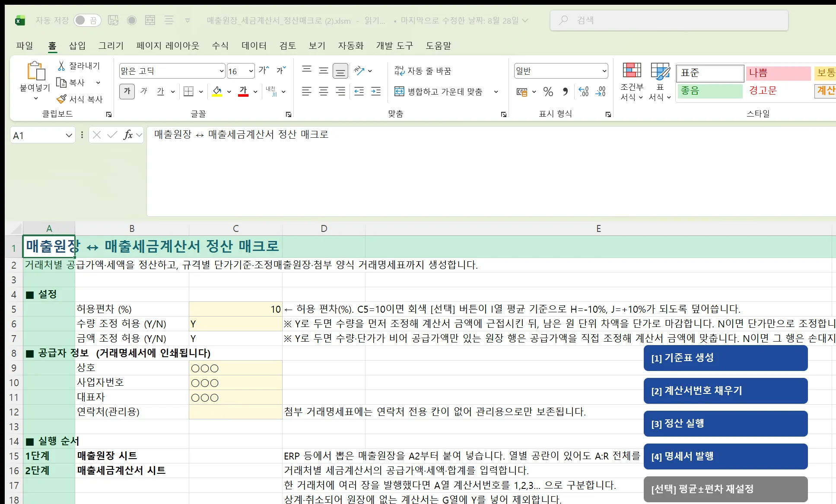Open the font name combo box
The width and height of the screenshot is (836, 504).
pyautogui.click(x=172, y=71)
